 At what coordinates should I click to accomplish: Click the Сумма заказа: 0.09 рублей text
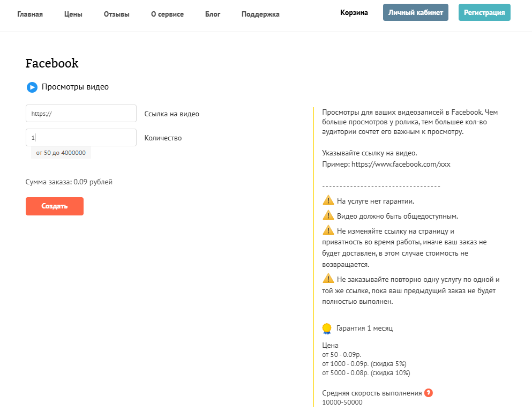click(x=69, y=182)
